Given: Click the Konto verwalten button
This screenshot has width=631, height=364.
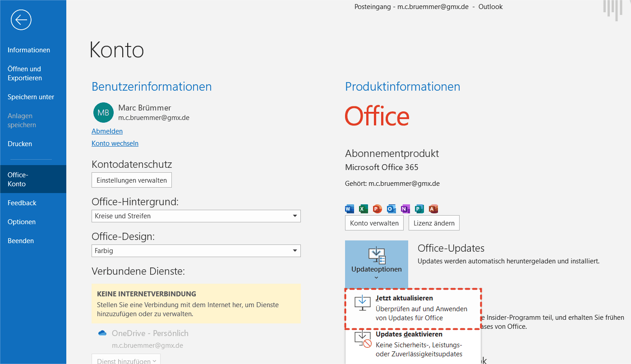Looking at the screenshot, I should [374, 223].
